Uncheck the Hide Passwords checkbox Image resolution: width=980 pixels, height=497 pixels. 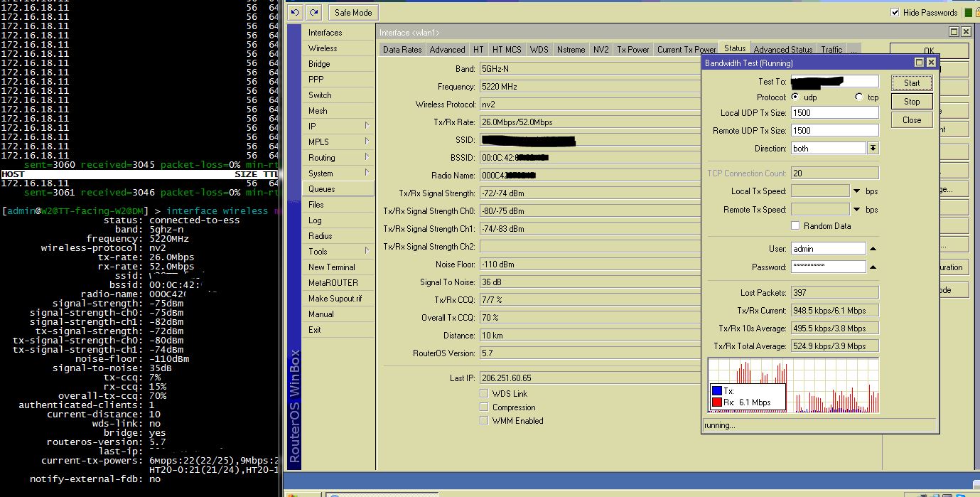[894, 12]
